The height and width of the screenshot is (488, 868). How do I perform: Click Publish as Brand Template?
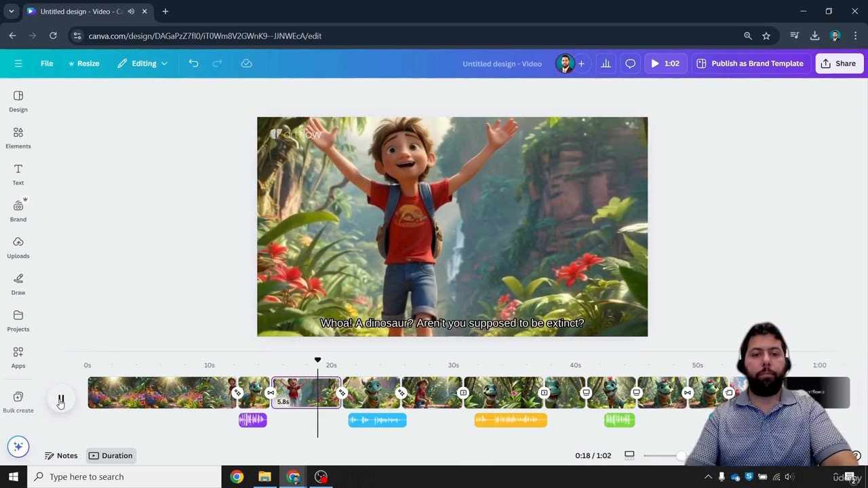tap(749, 64)
